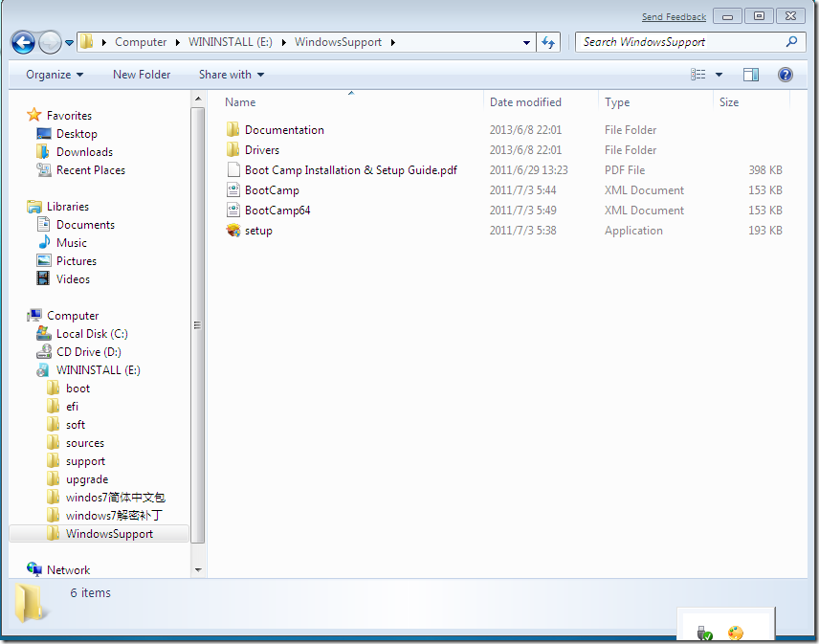Open the Documents library
Viewport: 819px width, 644px height.
pyautogui.click(x=85, y=225)
